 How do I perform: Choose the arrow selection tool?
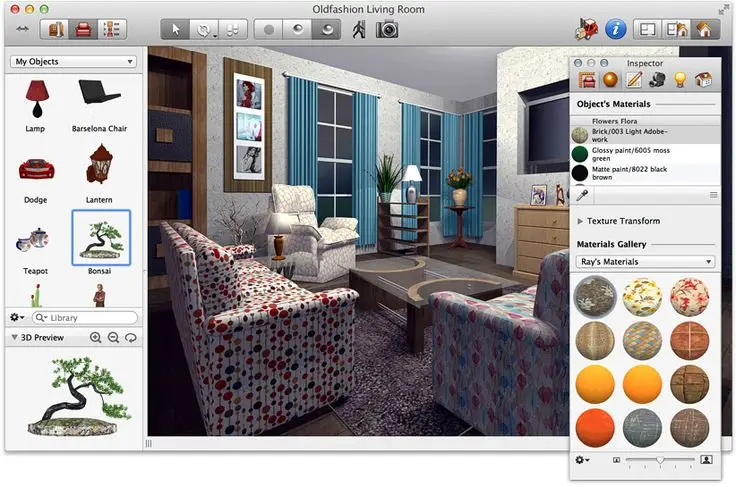click(x=176, y=29)
